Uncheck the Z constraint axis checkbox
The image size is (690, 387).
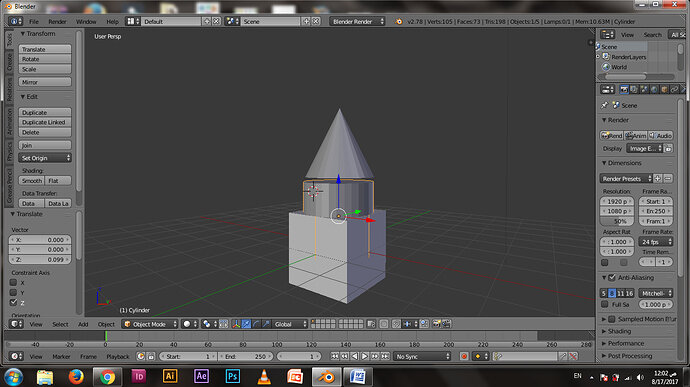coord(13,302)
